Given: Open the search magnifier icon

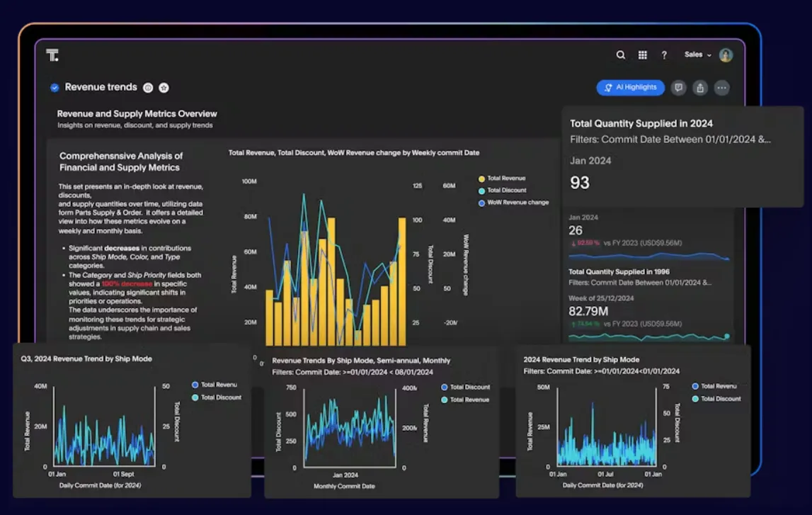Looking at the screenshot, I should click(x=620, y=55).
